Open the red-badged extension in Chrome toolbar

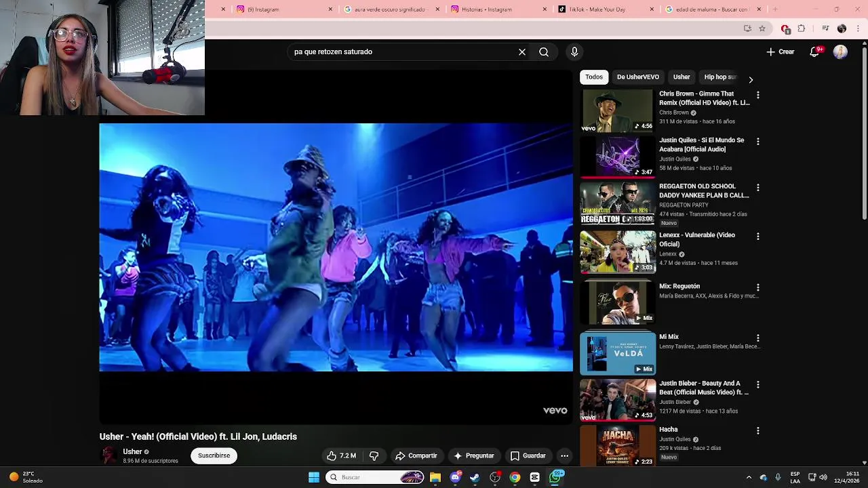point(785,28)
